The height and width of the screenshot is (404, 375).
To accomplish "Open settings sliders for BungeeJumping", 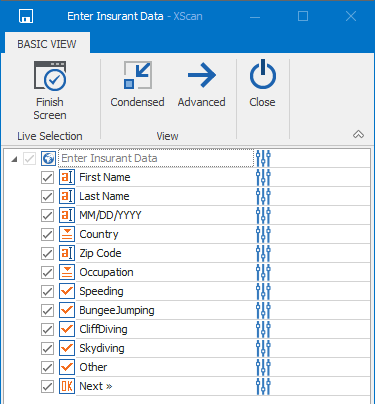I will click(x=263, y=310).
